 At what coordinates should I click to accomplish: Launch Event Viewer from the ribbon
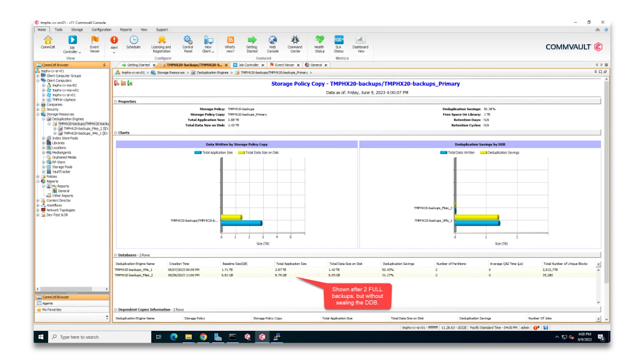click(95, 44)
